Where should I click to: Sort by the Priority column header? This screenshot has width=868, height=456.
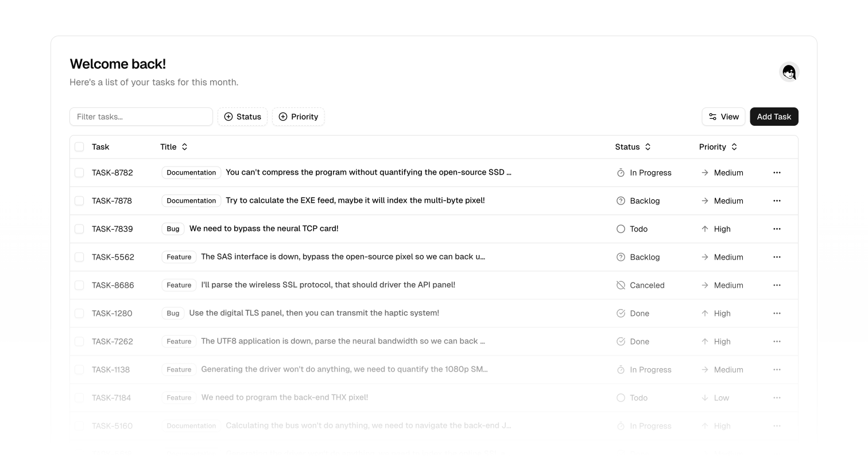pos(718,147)
